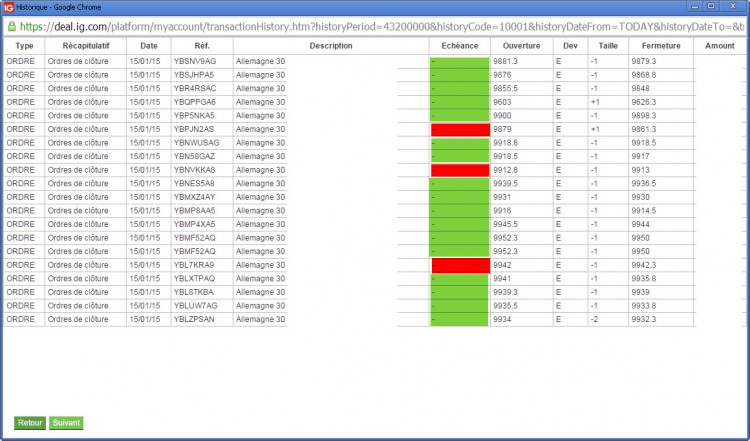Click closing price 9848
Image resolution: width=750 pixels, height=441 pixels.
coord(640,88)
